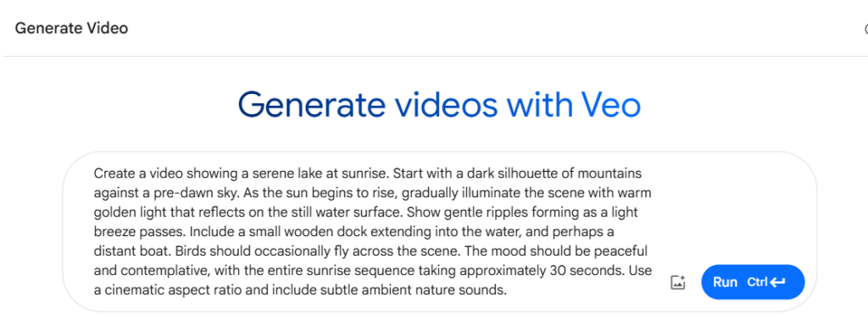Click the word Veo in the heading

(x=611, y=105)
